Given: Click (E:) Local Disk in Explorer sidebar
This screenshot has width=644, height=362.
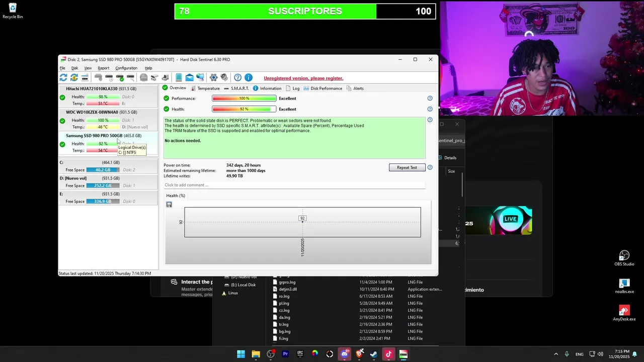Looking at the screenshot, I should pos(244,285).
